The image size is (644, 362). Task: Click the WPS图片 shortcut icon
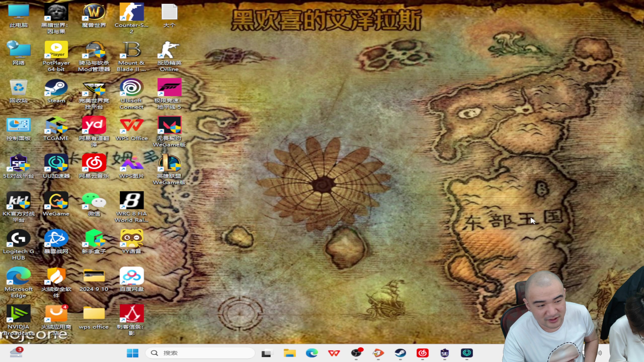pyautogui.click(x=132, y=166)
